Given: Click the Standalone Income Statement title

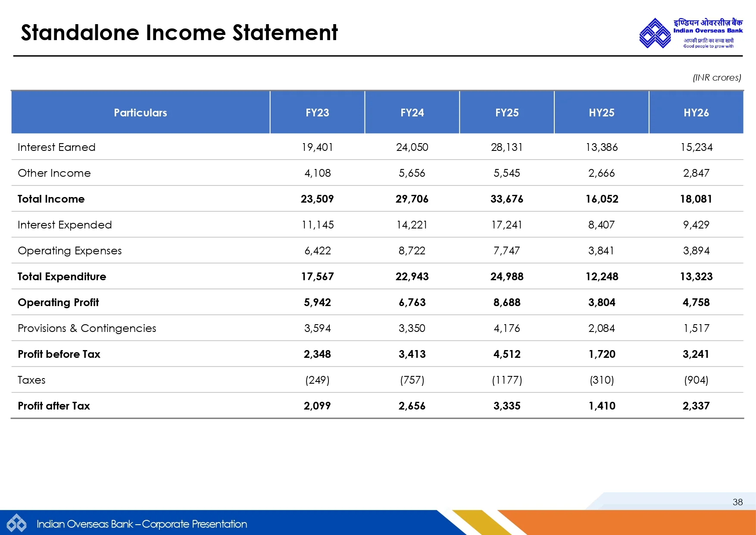Looking at the screenshot, I should click(x=179, y=33).
